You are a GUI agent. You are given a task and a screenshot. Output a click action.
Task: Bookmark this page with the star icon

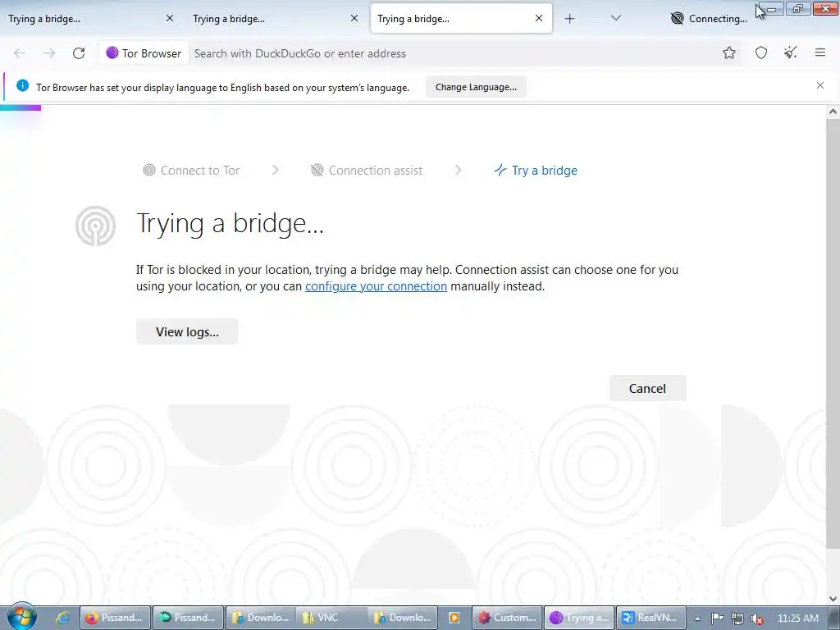click(x=728, y=52)
